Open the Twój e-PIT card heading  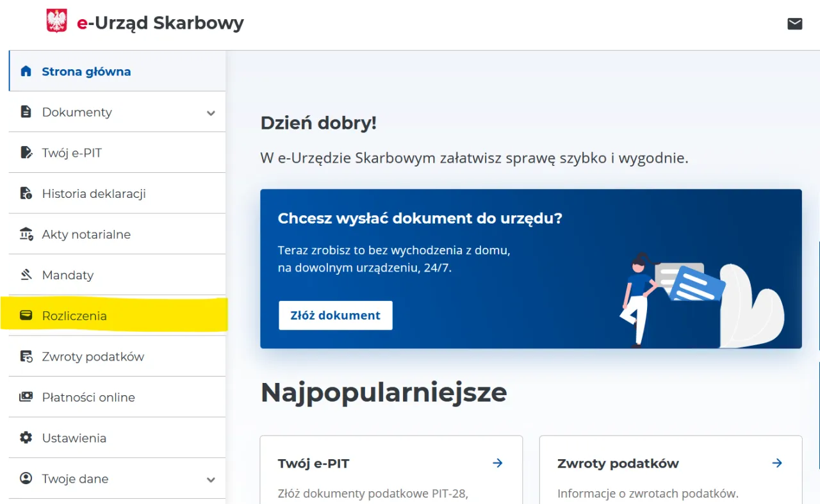pos(313,464)
